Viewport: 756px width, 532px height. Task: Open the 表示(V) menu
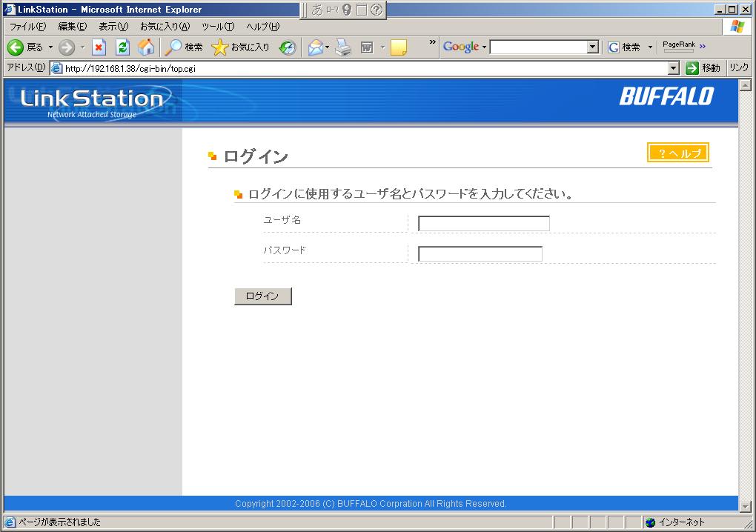coord(113,27)
